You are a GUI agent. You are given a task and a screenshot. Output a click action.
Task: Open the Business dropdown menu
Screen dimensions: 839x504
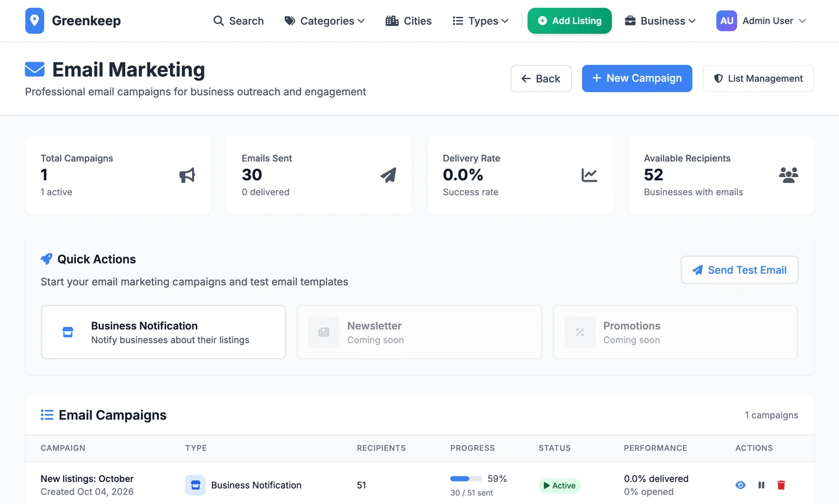click(661, 21)
